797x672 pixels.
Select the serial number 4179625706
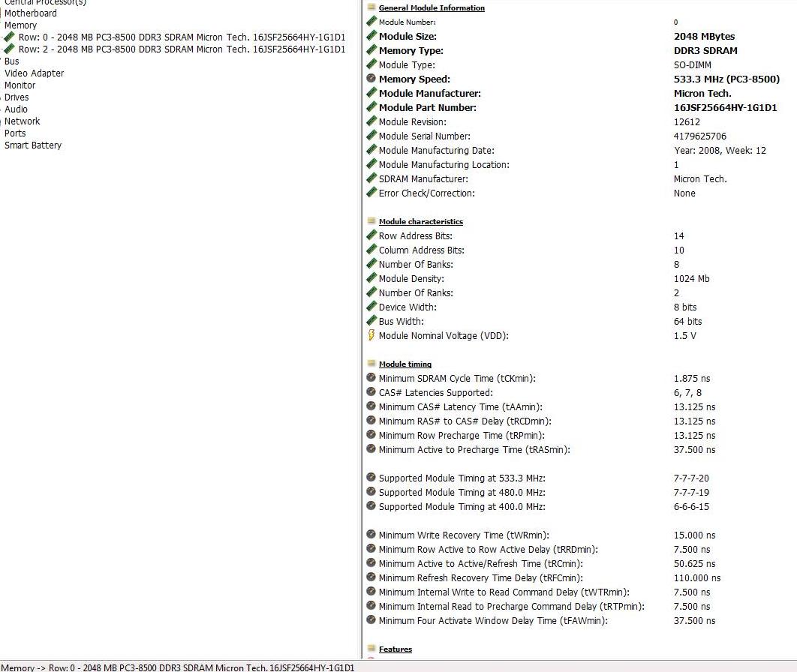[700, 136]
